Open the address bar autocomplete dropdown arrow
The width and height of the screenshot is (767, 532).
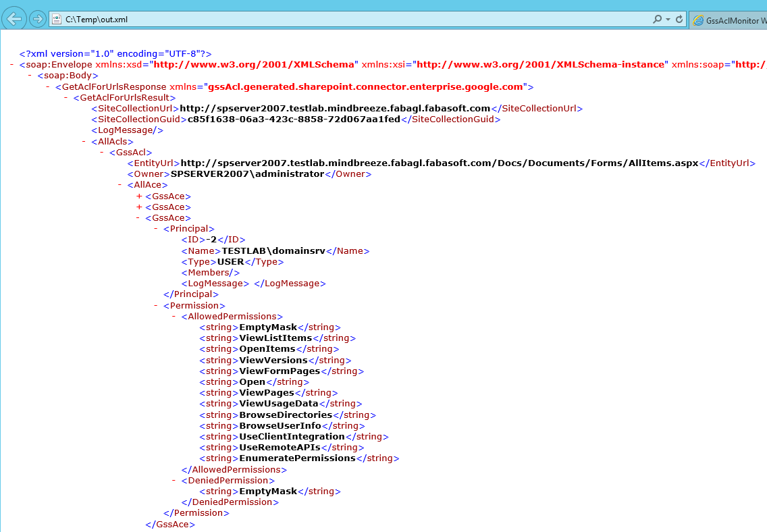click(x=668, y=20)
